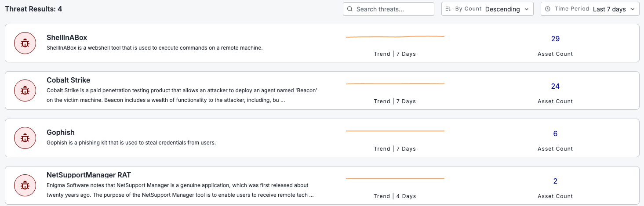
Task: Click the NetSupportManager RAT bug icon
Action: tap(25, 185)
